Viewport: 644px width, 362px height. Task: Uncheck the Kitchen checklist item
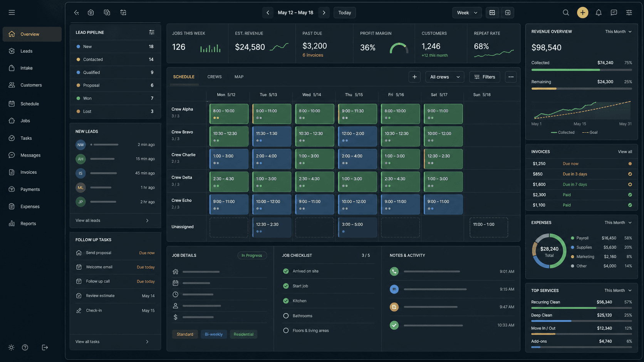click(286, 301)
